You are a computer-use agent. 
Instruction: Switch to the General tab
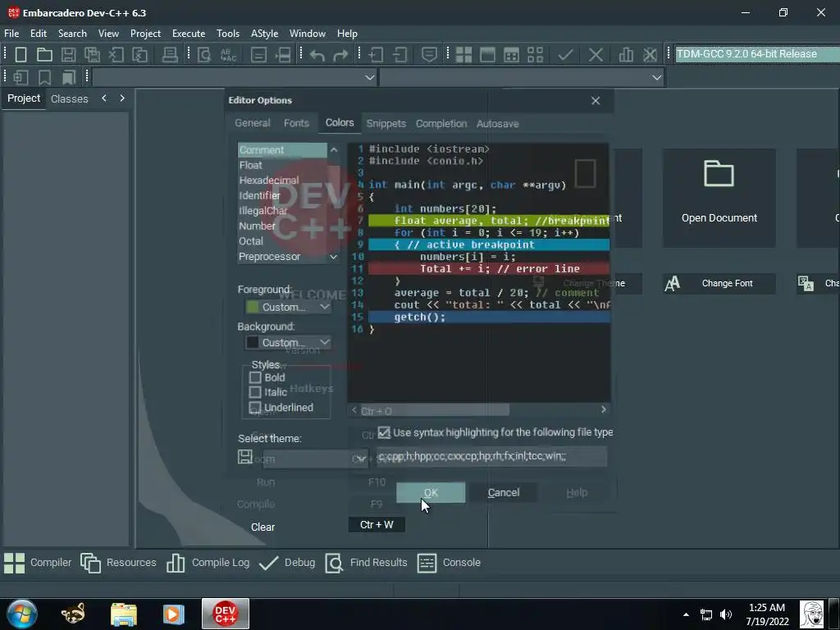(253, 123)
